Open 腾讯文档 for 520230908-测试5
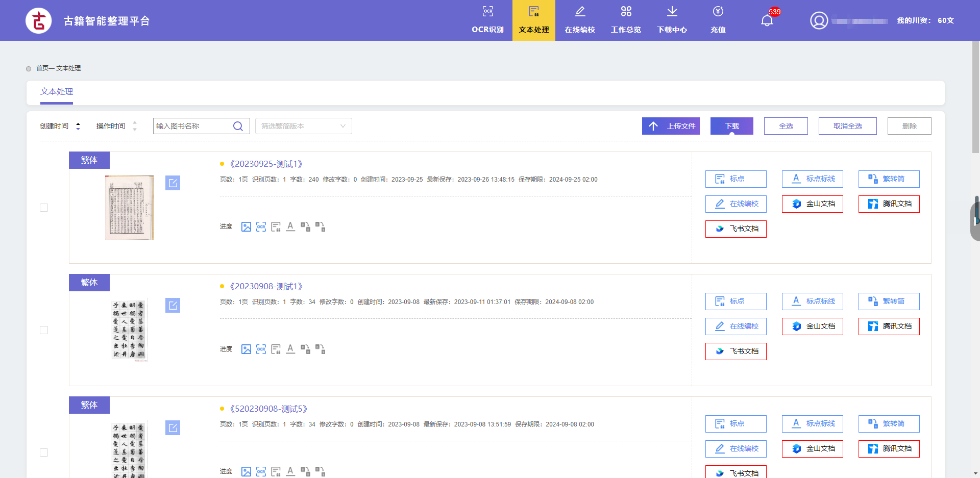 [x=889, y=449]
